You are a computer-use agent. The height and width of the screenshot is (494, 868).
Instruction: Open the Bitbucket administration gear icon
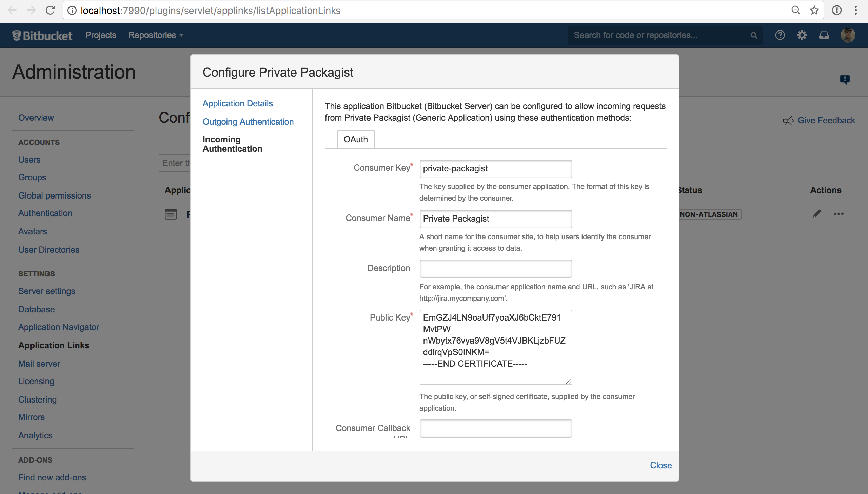pyautogui.click(x=802, y=35)
